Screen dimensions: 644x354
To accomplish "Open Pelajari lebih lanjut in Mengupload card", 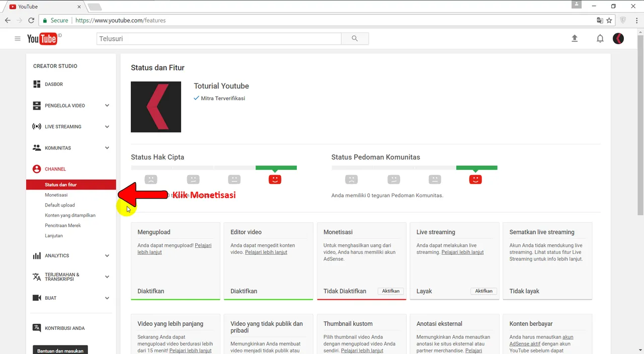I will [x=174, y=249].
